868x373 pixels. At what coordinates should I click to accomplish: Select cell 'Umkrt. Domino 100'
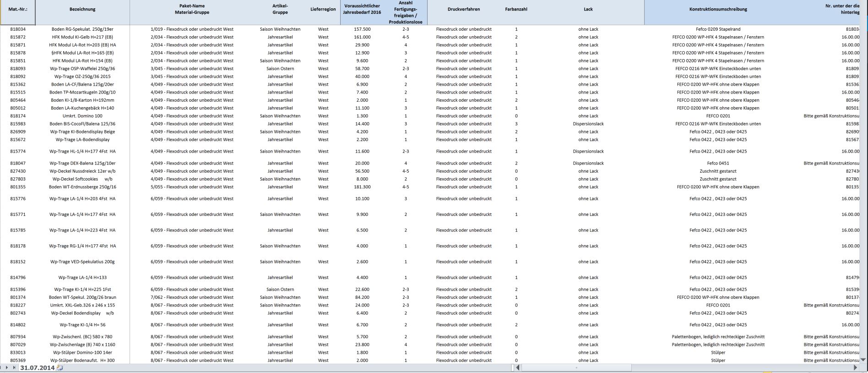tap(82, 116)
